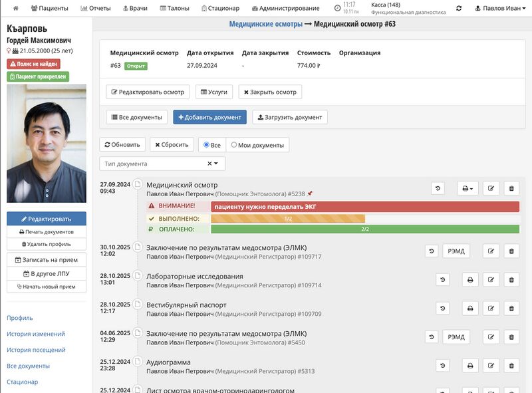Send document #109717 to РЭМД
The image size is (532, 393).
click(x=456, y=251)
